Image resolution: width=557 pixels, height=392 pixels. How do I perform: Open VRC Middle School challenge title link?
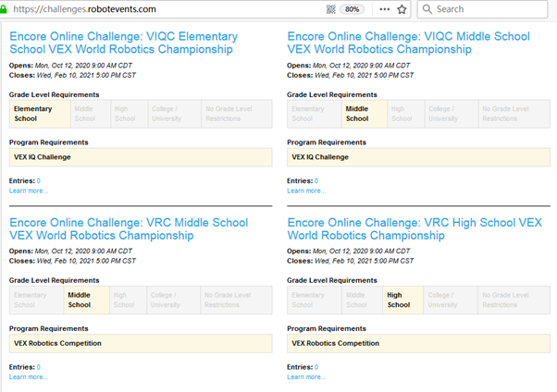tap(129, 229)
